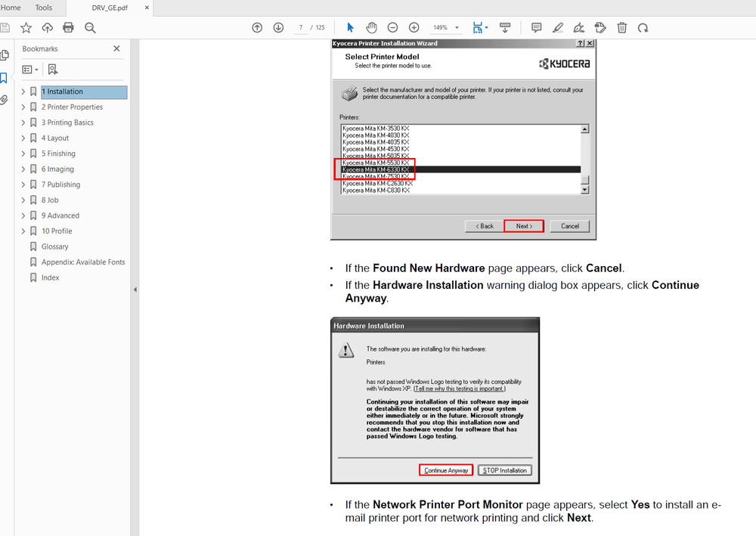Image resolution: width=756 pixels, height=536 pixels.
Task: Expand the 7 Publishing bookmark
Action: (x=23, y=184)
